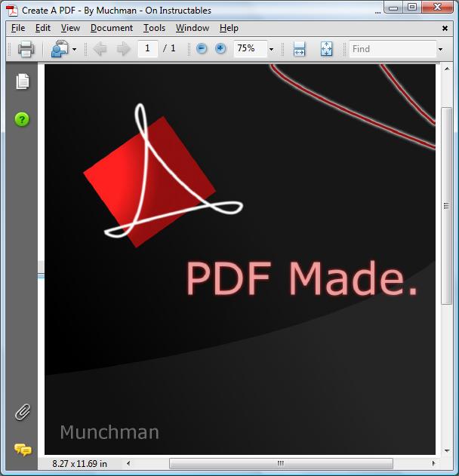
Task: Close the document with menu bar X
Action: click(x=445, y=28)
